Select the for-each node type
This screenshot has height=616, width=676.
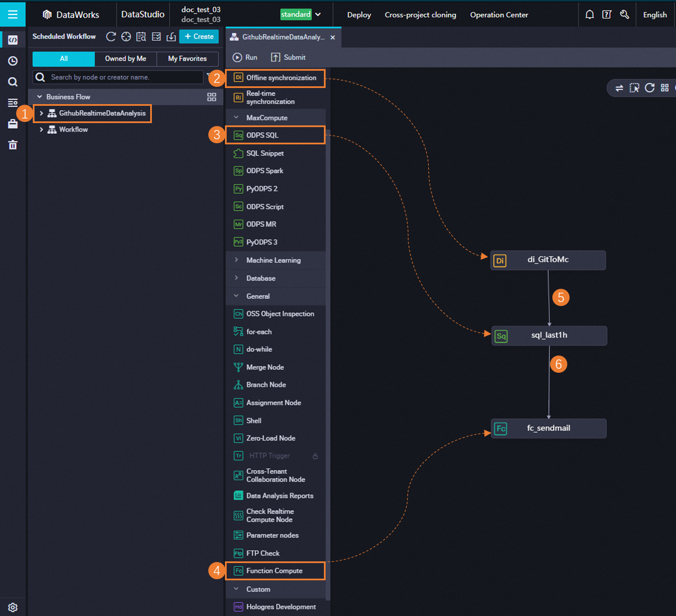coord(276,331)
